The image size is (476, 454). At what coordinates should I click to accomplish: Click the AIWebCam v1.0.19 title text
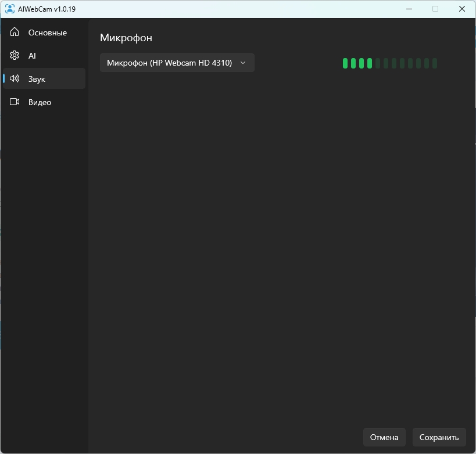click(x=46, y=9)
